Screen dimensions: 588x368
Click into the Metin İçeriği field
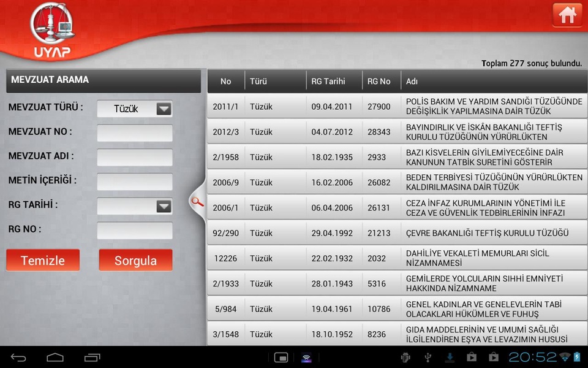(x=135, y=182)
